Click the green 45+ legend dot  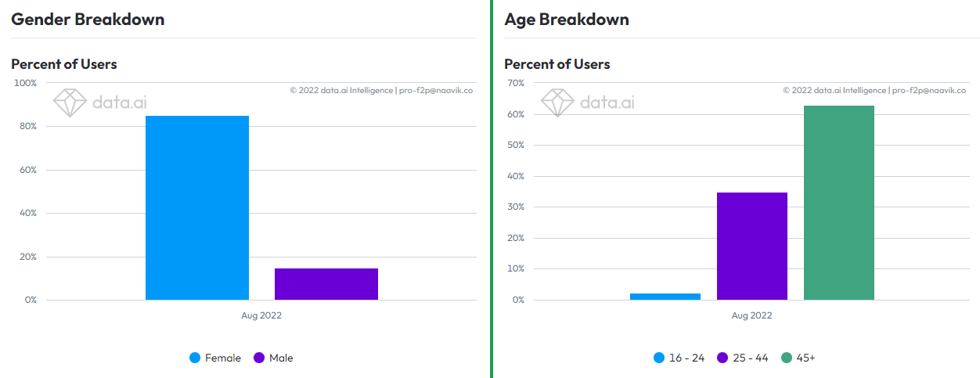click(787, 358)
